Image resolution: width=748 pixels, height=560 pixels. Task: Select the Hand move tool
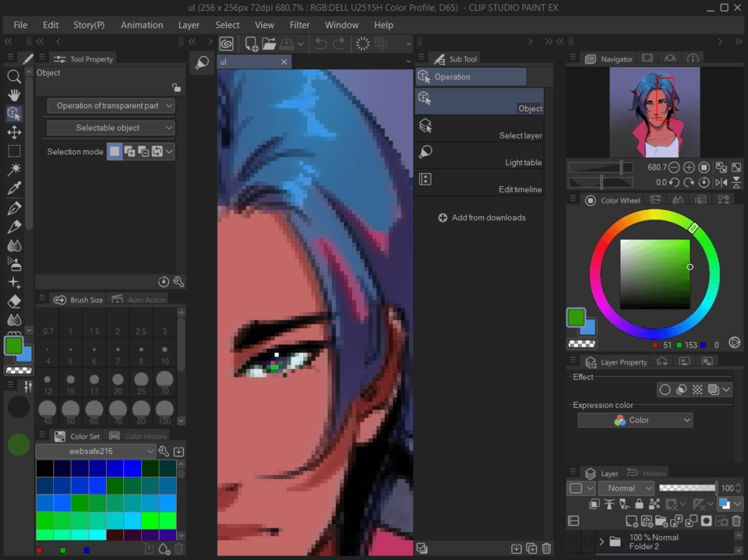pos(14,95)
